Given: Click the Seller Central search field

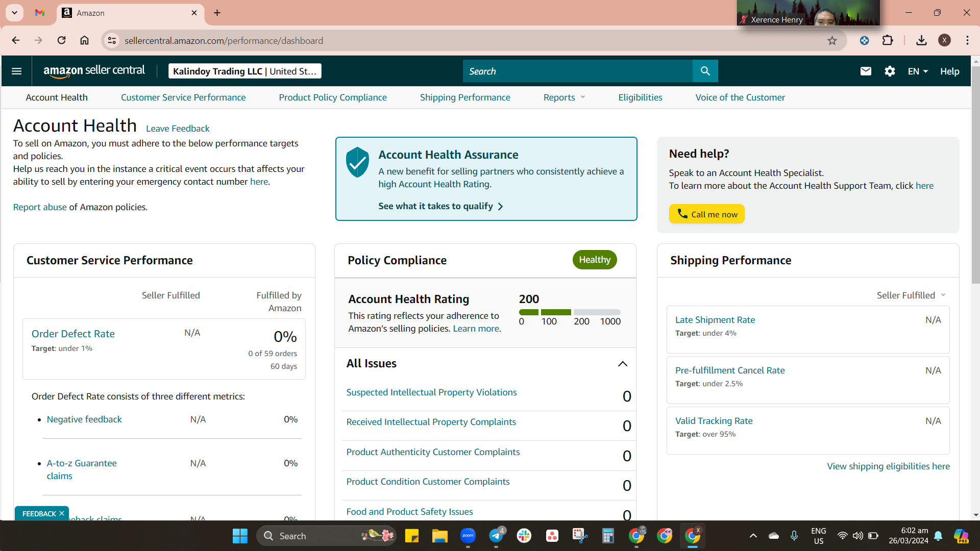Looking at the screenshot, I should click(578, 71).
